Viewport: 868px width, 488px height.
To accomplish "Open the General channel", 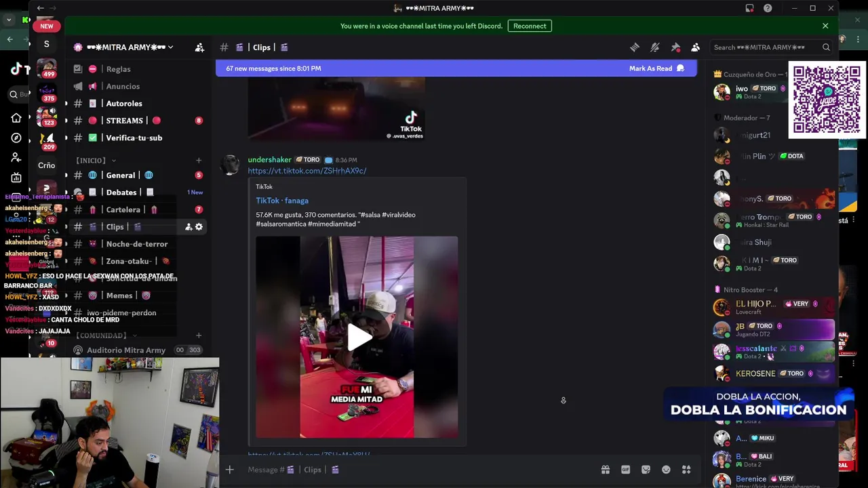I will [x=139, y=175].
